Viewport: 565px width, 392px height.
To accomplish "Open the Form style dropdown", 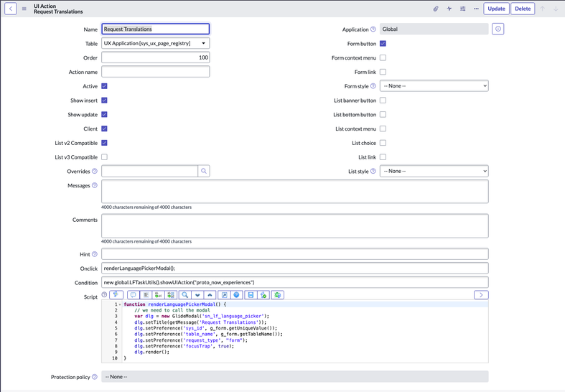I will [434, 86].
